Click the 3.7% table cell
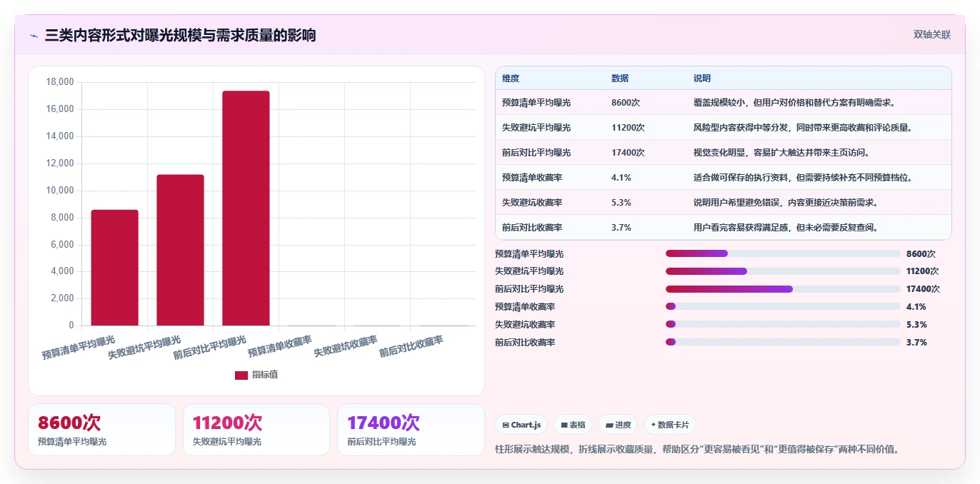 [x=621, y=228]
